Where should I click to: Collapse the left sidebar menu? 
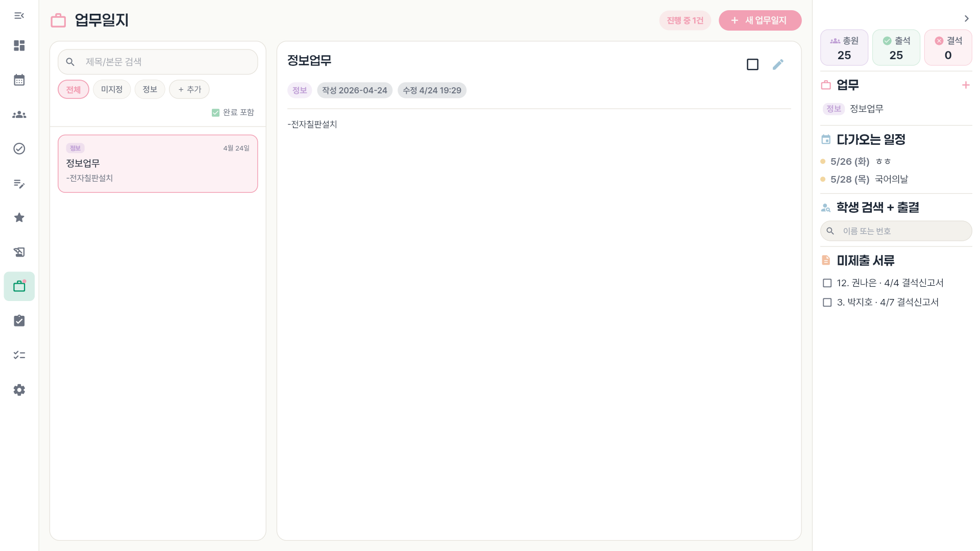click(x=19, y=16)
